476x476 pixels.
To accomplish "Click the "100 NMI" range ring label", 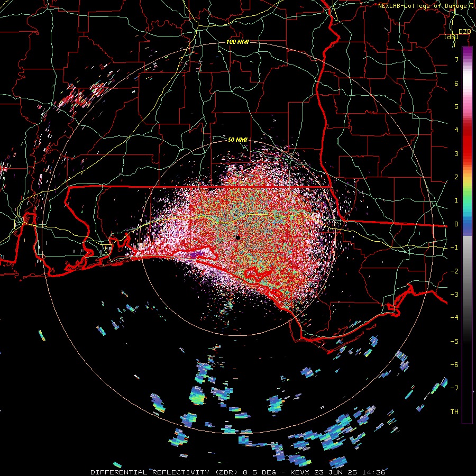I will [237, 42].
